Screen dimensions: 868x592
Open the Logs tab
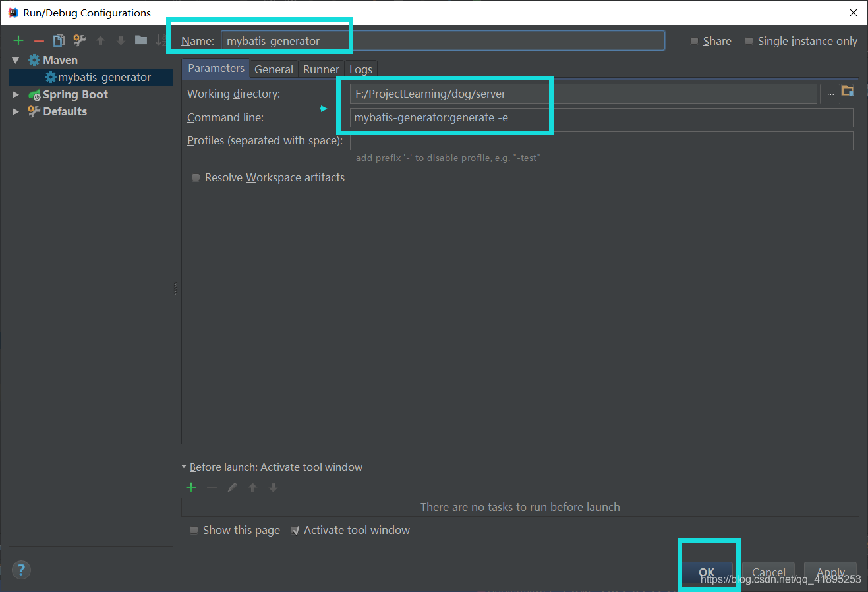361,69
